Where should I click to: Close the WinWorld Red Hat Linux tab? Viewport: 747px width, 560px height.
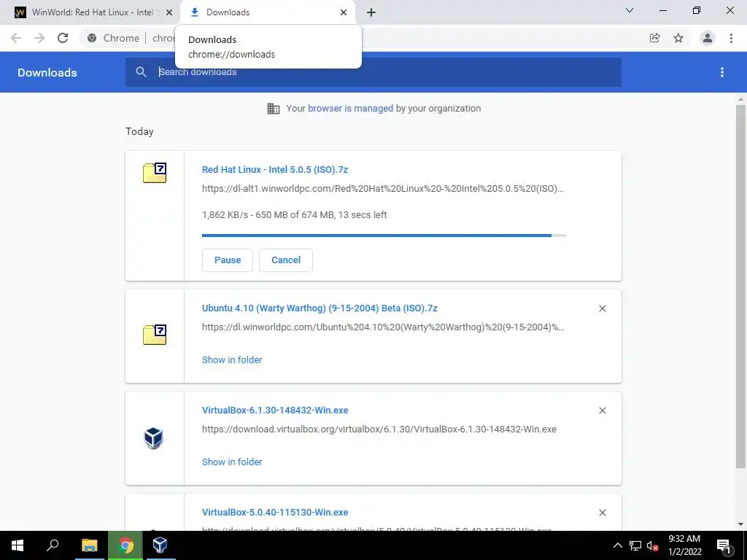169,12
